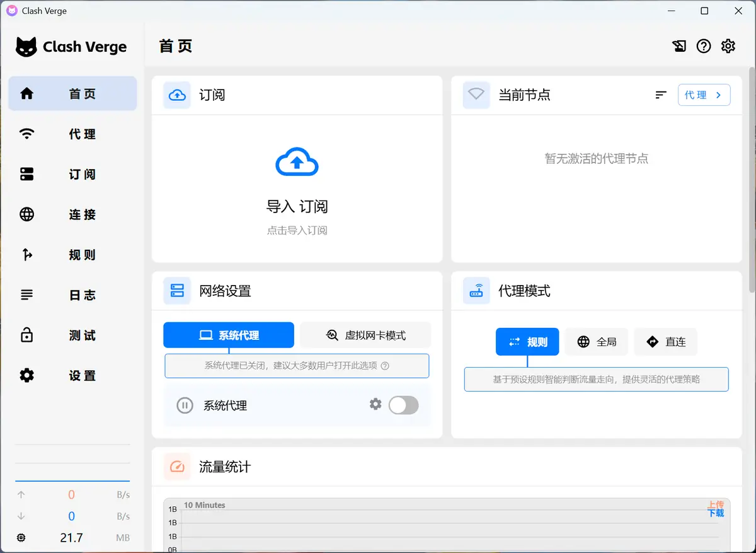Open the 设置 settings page in sidebar
The width and height of the screenshot is (756, 553).
72,376
